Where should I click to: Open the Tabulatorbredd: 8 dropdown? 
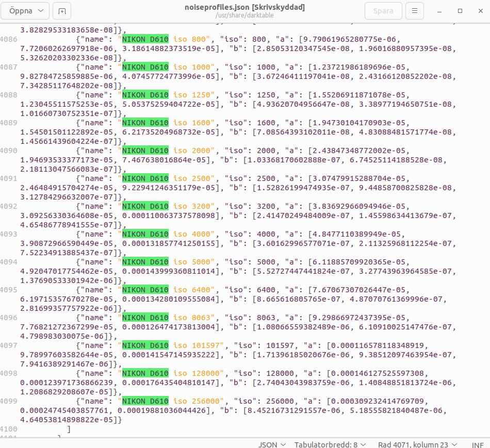[x=330, y=444]
